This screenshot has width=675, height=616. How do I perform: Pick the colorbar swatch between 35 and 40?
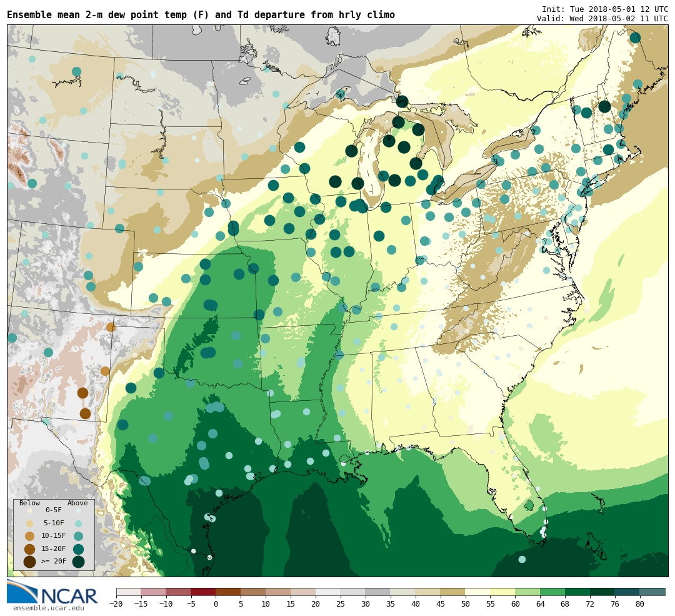pos(403,592)
